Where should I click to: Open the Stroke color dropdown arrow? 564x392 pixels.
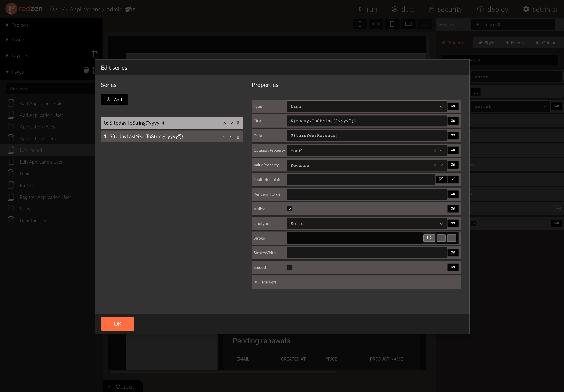452,238
